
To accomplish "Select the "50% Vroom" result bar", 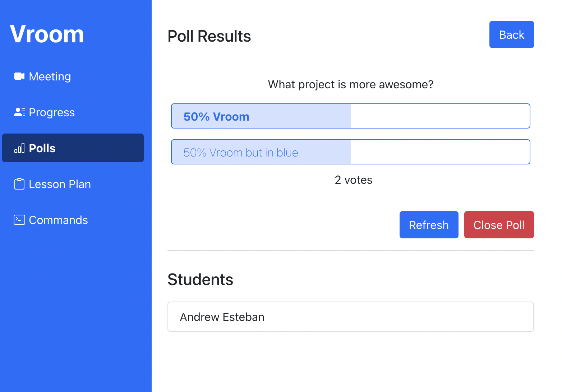I will pyautogui.click(x=350, y=116).
